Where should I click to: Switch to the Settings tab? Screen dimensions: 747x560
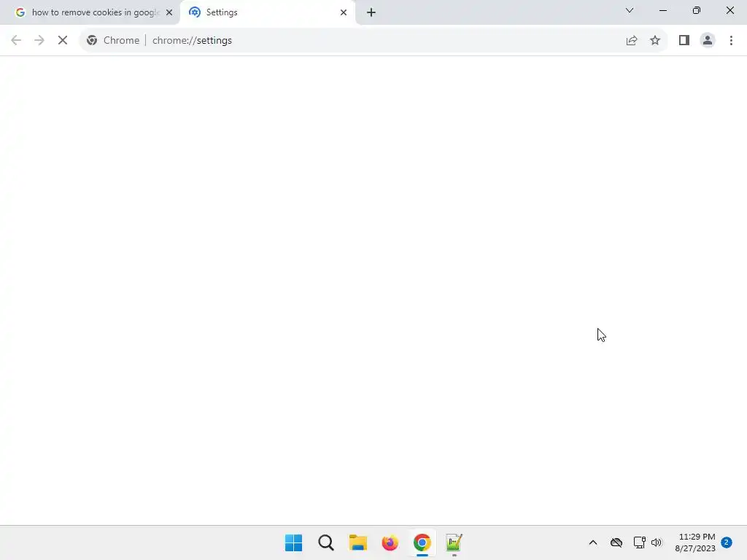(267, 12)
